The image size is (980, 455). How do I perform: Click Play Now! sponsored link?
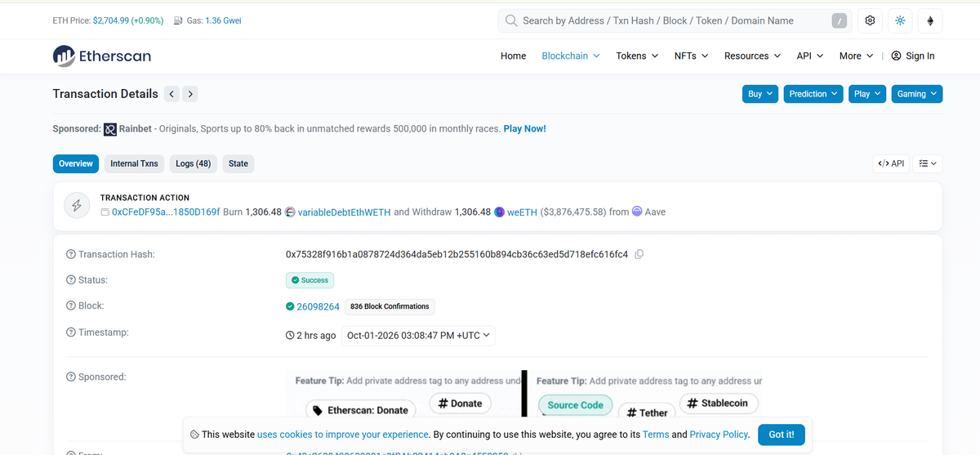524,129
